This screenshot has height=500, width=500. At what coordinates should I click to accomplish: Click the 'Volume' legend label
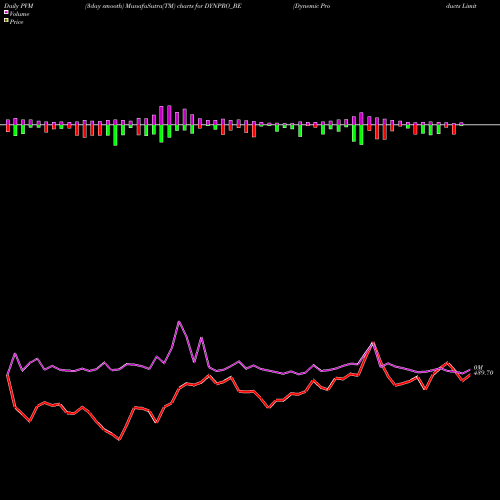click(19, 14)
